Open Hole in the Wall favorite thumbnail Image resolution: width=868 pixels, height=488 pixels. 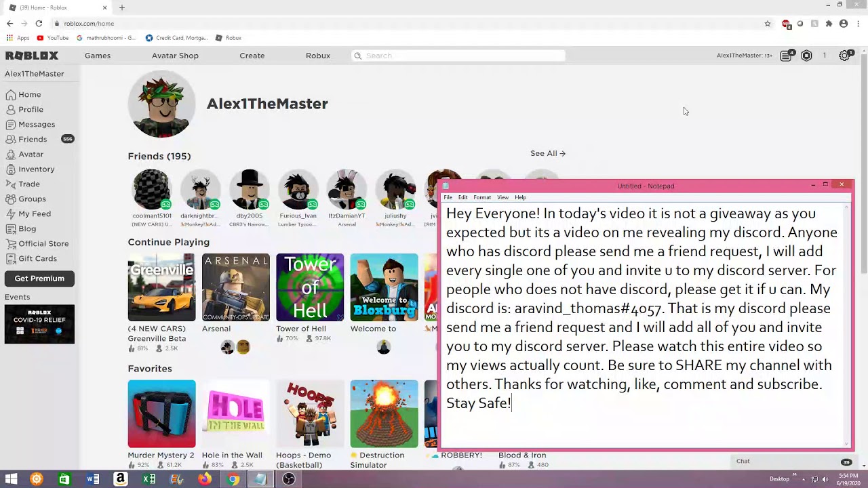[236, 414]
